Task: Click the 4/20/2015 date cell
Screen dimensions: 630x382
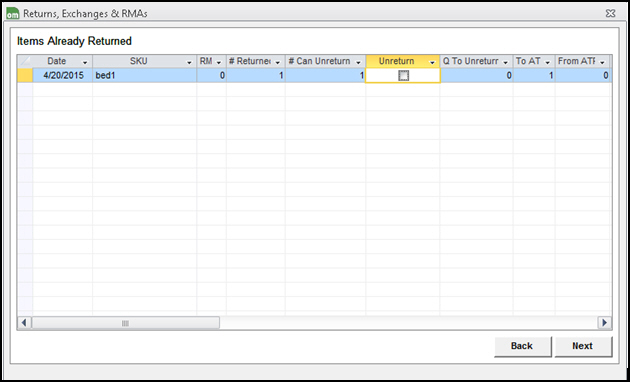Action: coord(63,76)
